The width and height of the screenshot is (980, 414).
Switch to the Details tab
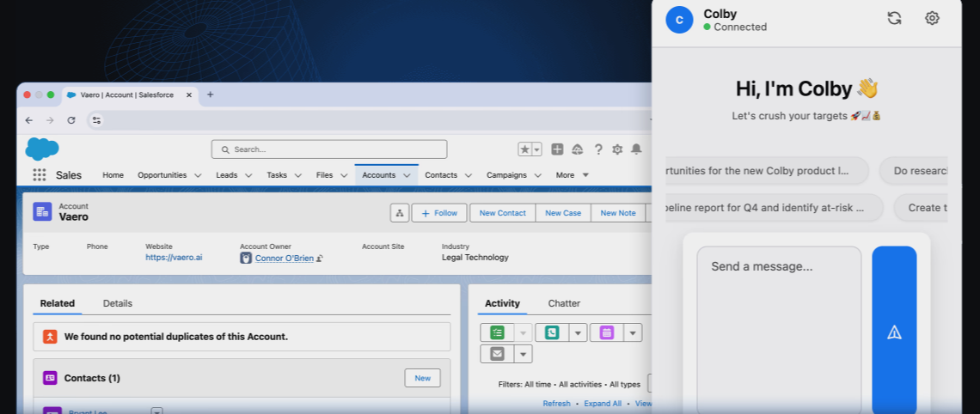pos(118,303)
